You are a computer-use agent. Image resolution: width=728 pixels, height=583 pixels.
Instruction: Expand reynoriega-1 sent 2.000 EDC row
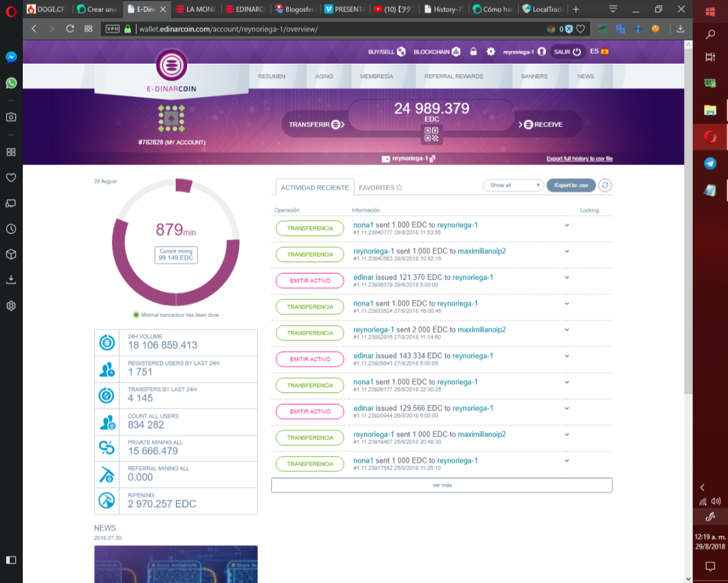(x=567, y=330)
